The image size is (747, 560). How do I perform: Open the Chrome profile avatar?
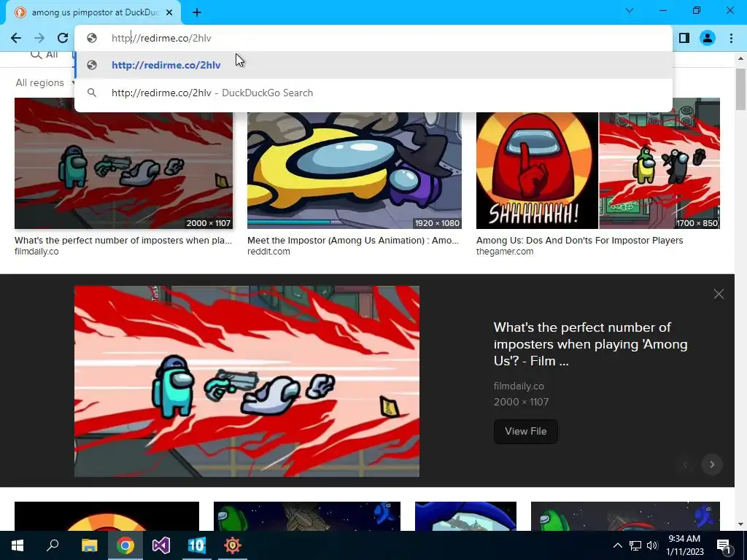pyautogui.click(x=708, y=38)
